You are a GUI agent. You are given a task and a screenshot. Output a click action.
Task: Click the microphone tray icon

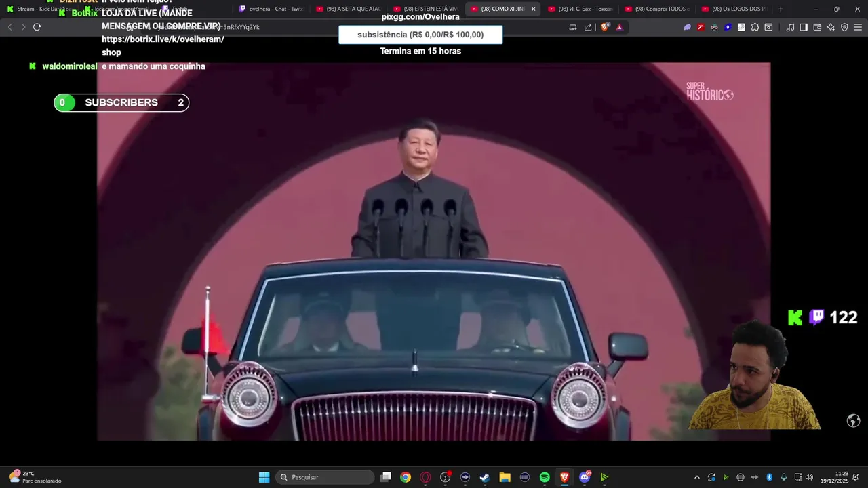tap(784, 477)
